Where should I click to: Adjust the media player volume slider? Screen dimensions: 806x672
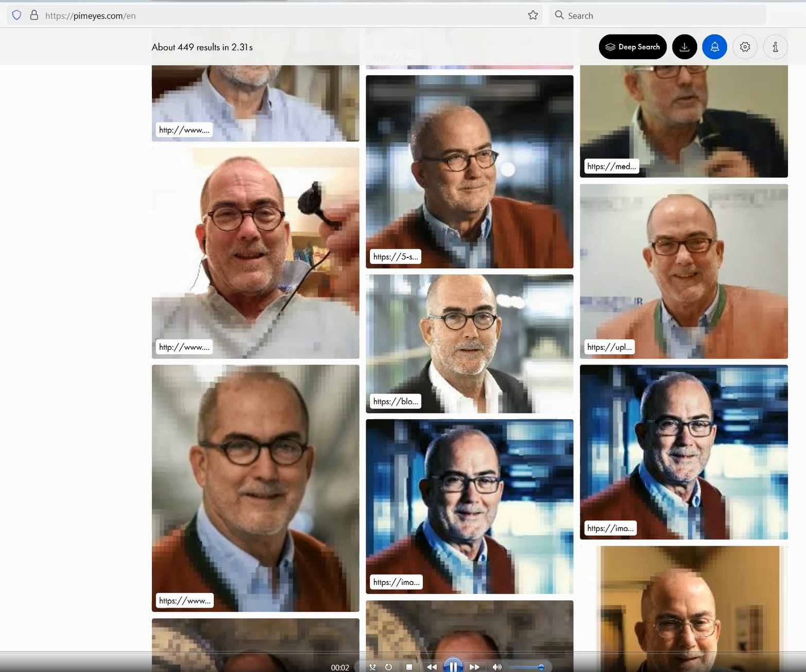(526, 667)
